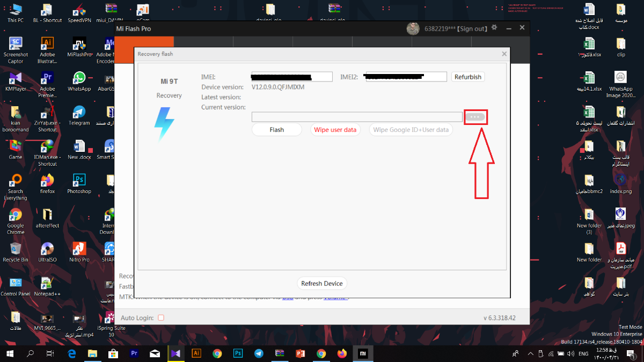Open Control Panel desktop icon

click(x=16, y=286)
